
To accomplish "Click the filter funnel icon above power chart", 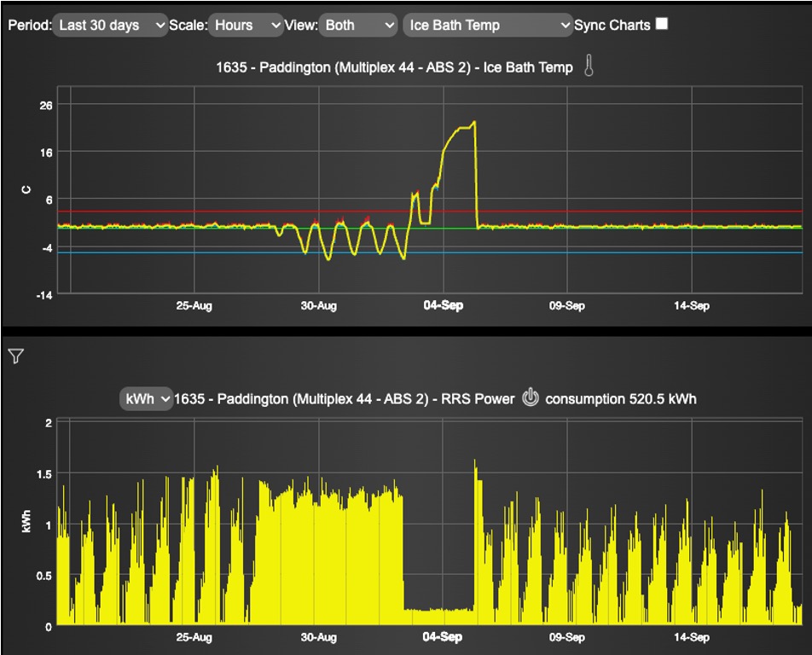I will click(x=16, y=356).
